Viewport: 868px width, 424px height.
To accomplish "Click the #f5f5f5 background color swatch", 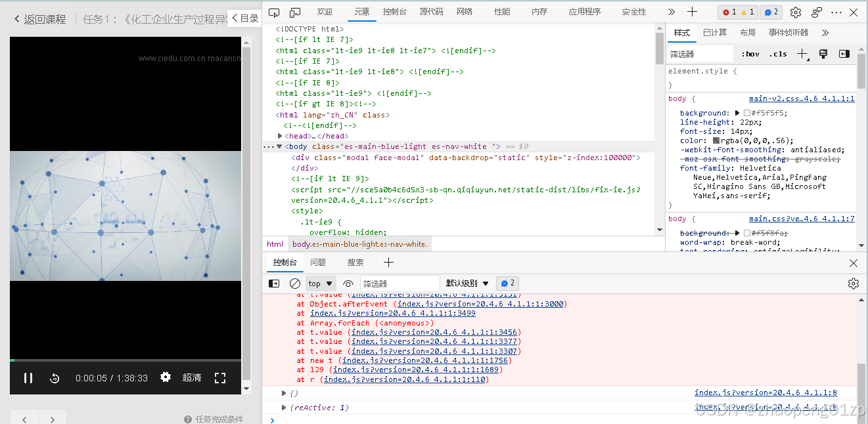I will point(747,113).
